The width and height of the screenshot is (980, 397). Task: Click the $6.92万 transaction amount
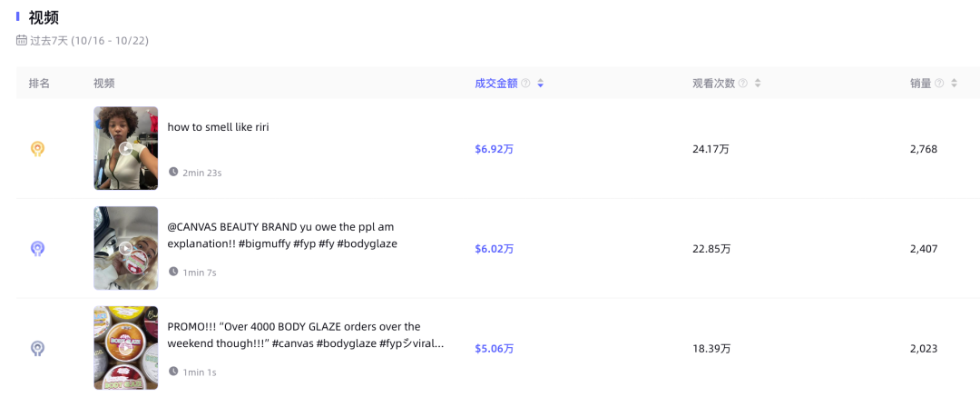(494, 149)
